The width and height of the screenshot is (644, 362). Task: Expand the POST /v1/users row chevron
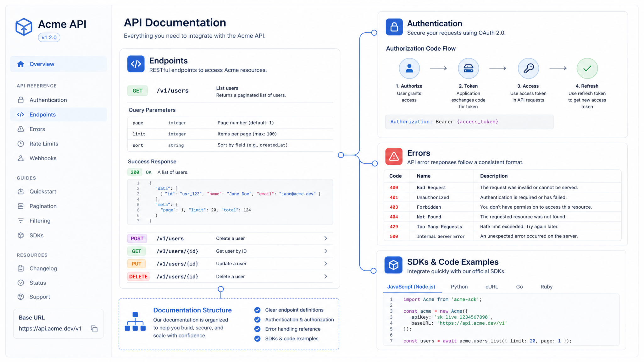point(326,239)
